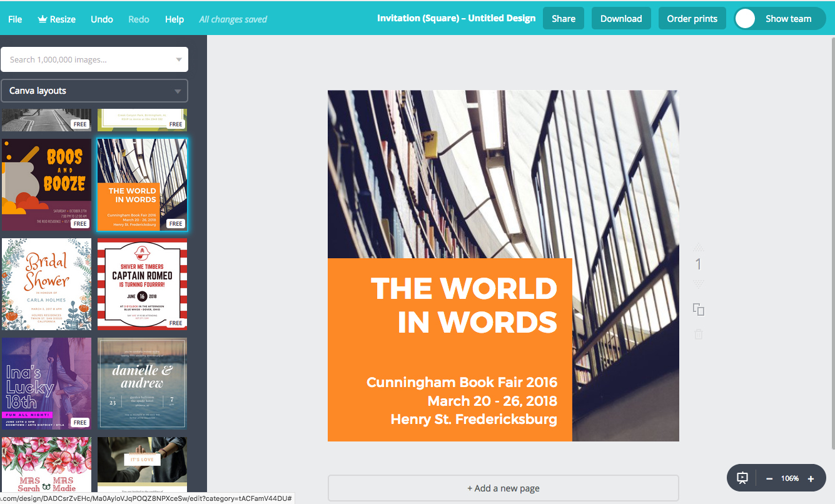
Task: Select the Mrs Sarah Mrs Madie floral layout
Action: click(46, 465)
